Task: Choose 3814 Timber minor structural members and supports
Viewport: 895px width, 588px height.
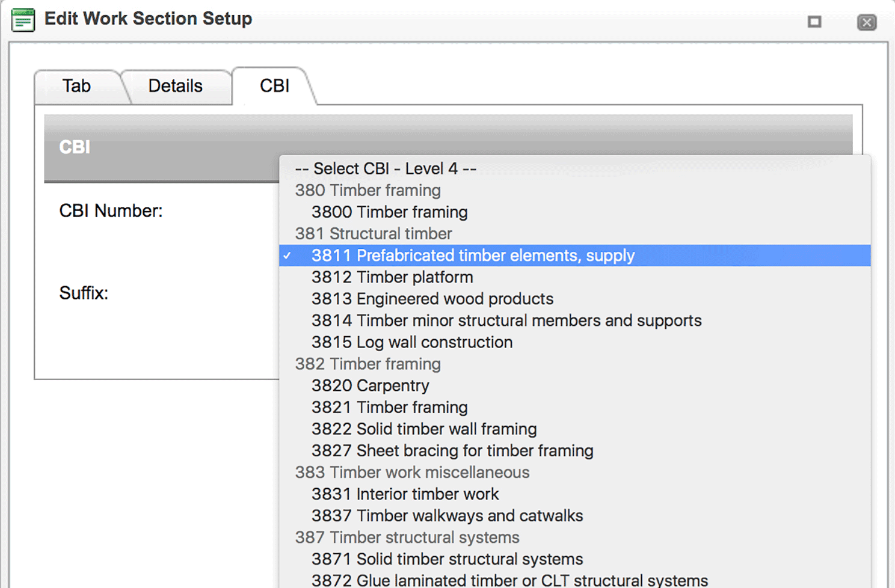Action: pos(506,320)
